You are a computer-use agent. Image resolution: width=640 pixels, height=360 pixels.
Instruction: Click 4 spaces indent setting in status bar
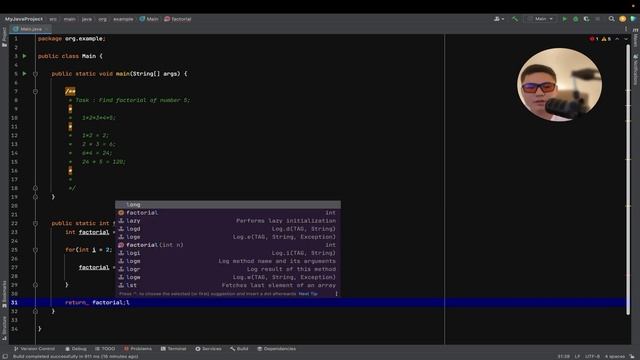click(x=614, y=356)
